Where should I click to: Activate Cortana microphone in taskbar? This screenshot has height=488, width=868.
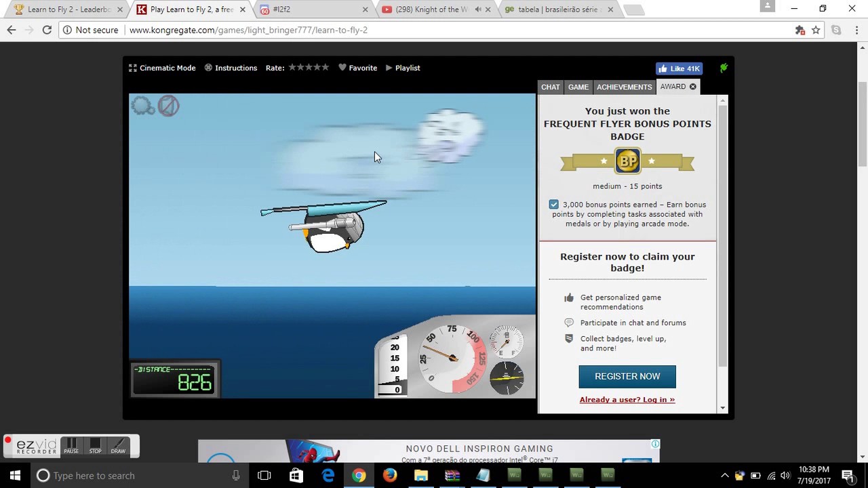tap(236, 475)
